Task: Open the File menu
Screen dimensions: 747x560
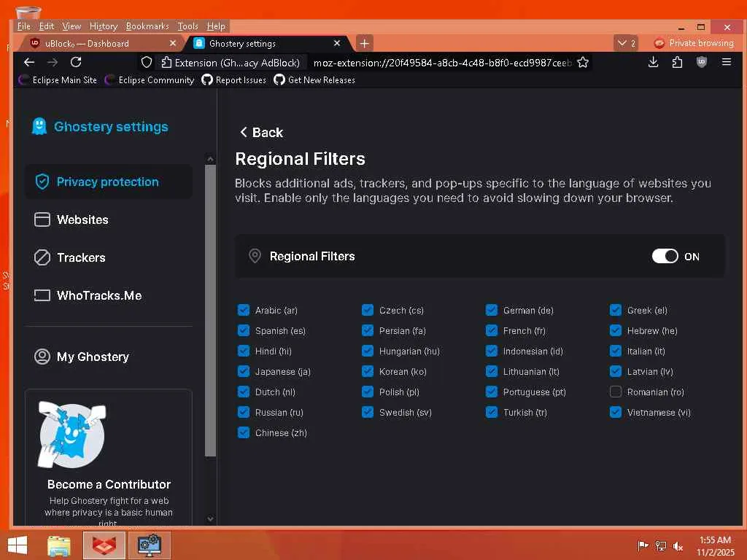Action: [24, 26]
